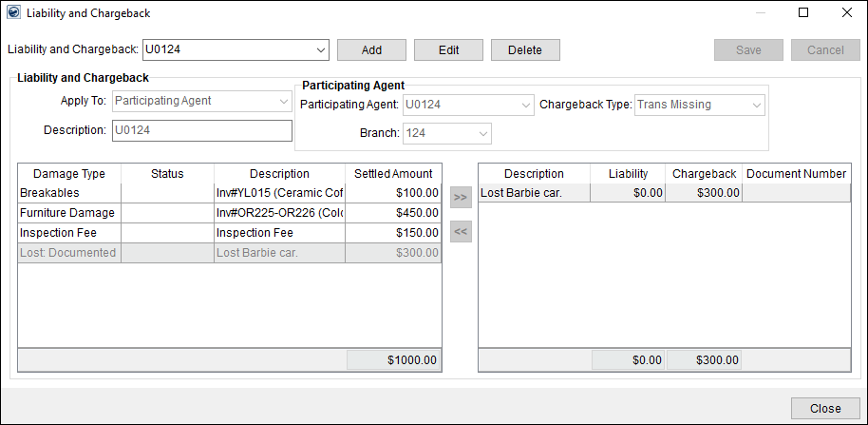The image size is (868, 425).
Task: Click the move right (>>) arrow button
Action: coord(461,198)
